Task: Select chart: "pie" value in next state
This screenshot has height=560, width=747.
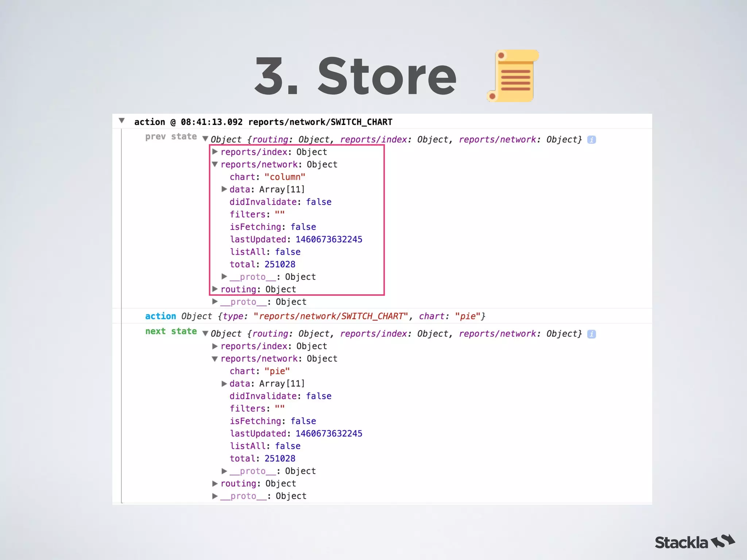Action: tap(277, 372)
